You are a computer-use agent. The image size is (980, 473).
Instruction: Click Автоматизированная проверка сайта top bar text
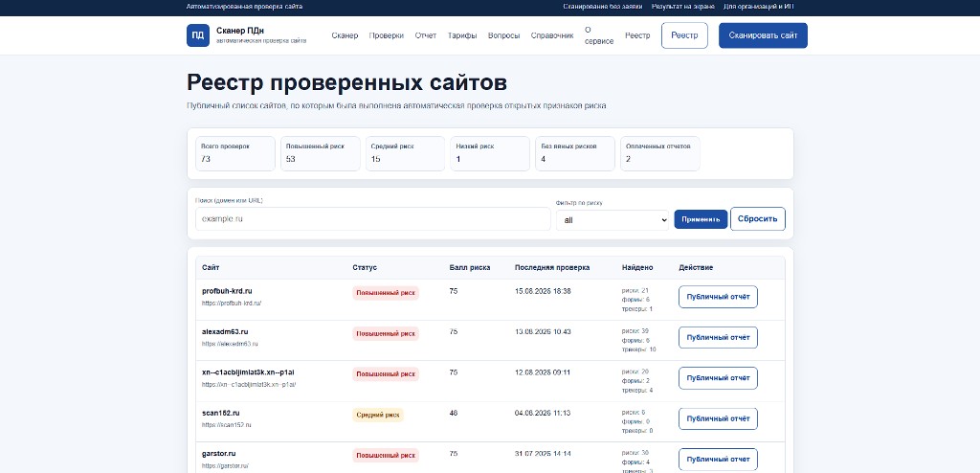[244, 7]
